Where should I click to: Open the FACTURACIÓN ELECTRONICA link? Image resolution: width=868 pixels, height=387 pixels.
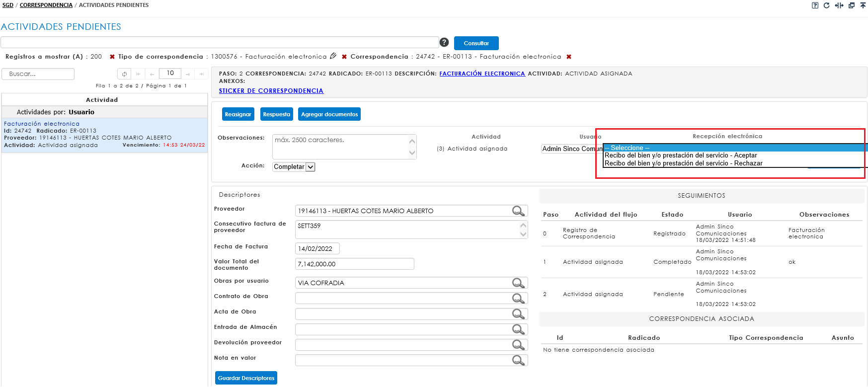[x=482, y=74]
